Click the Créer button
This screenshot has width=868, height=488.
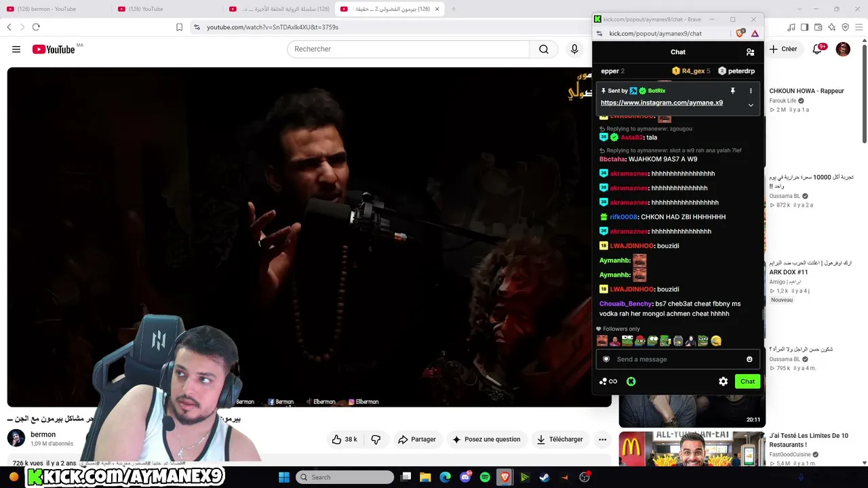click(783, 49)
